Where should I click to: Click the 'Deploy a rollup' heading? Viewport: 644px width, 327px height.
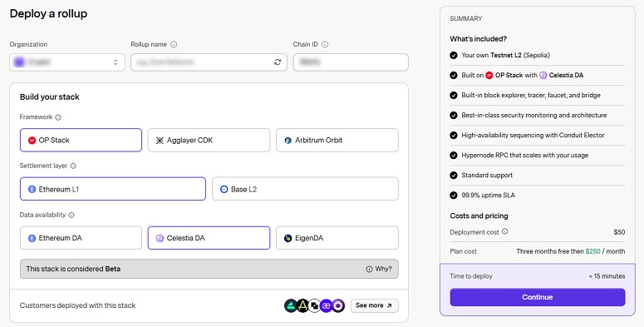48,13
